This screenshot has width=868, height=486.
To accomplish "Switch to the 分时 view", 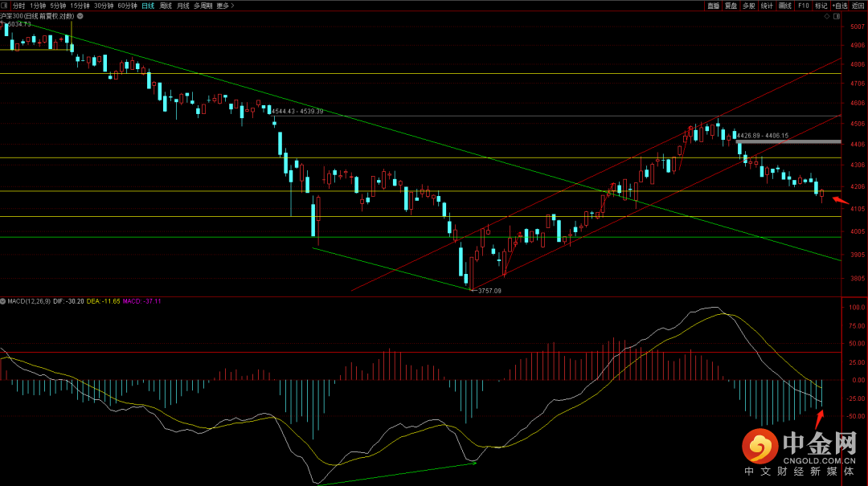I will coord(19,6).
